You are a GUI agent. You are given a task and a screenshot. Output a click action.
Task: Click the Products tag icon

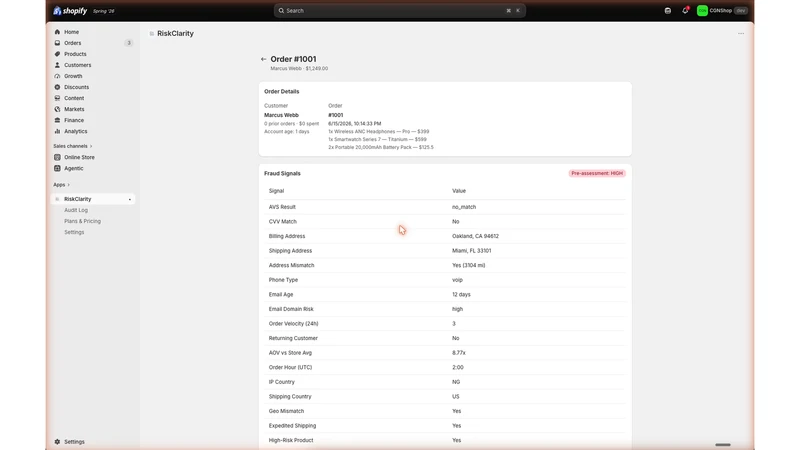pos(57,54)
